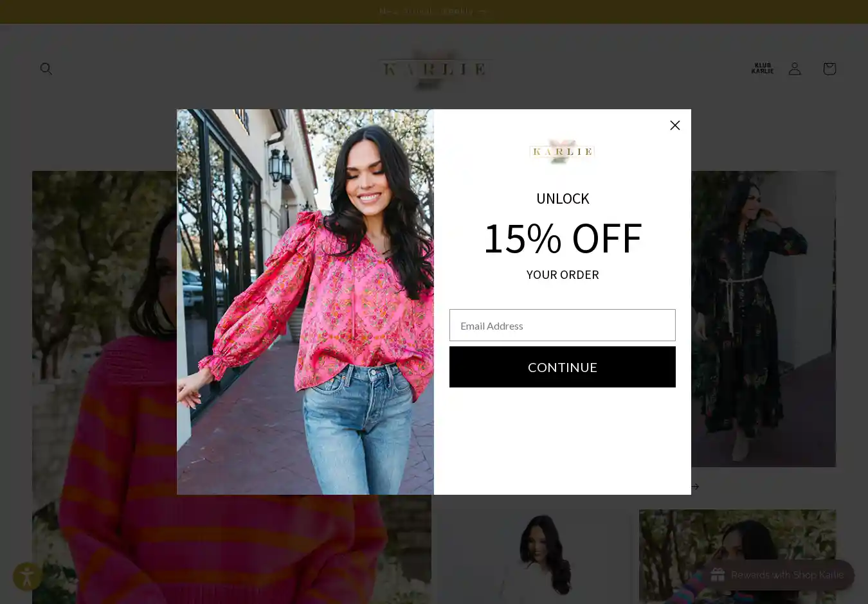This screenshot has width=868, height=604.
Task: Open the white top model image
Action: [x=534, y=556]
